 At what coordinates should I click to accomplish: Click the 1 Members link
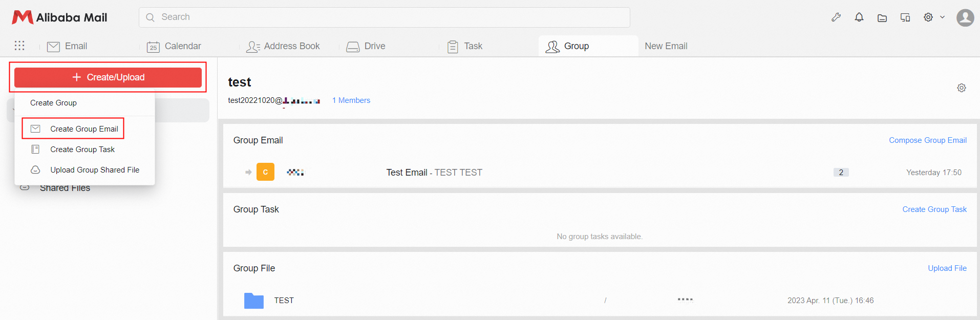click(351, 100)
